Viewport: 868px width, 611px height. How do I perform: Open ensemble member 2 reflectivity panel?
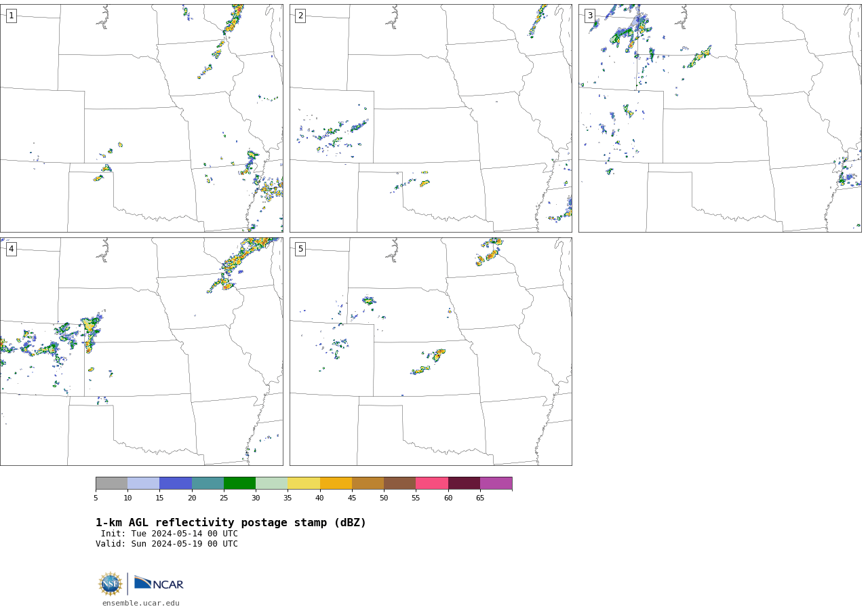tap(431, 118)
